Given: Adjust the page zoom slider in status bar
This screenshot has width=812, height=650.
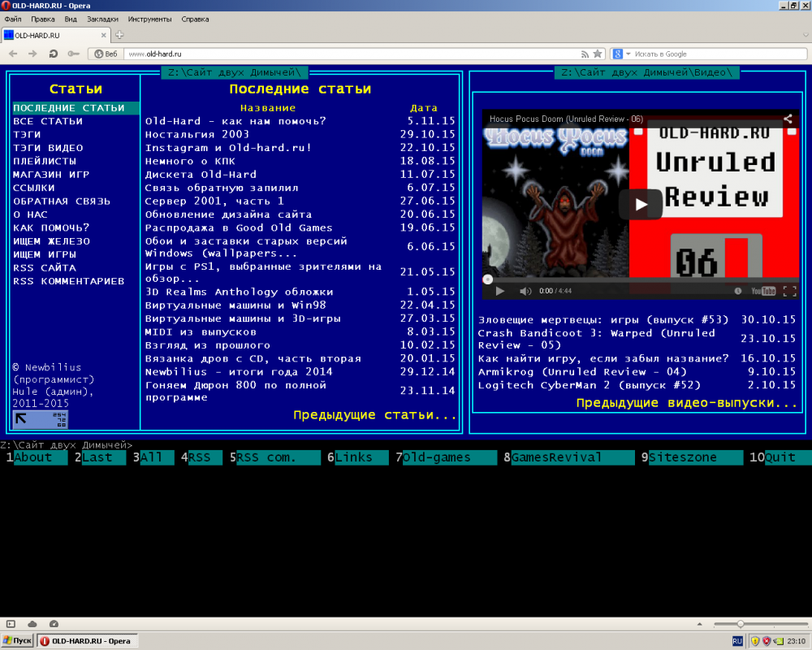Looking at the screenshot, I should pyautogui.click(x=740, y=624).
